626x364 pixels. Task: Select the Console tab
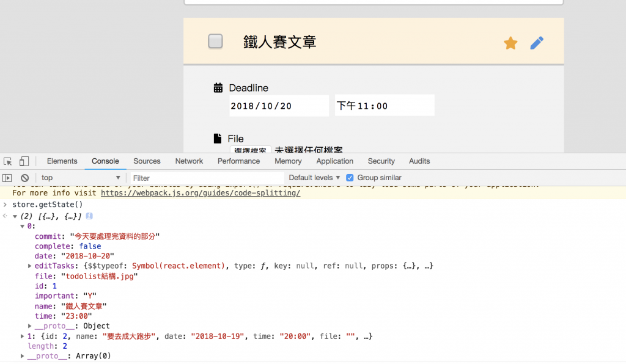105,161
